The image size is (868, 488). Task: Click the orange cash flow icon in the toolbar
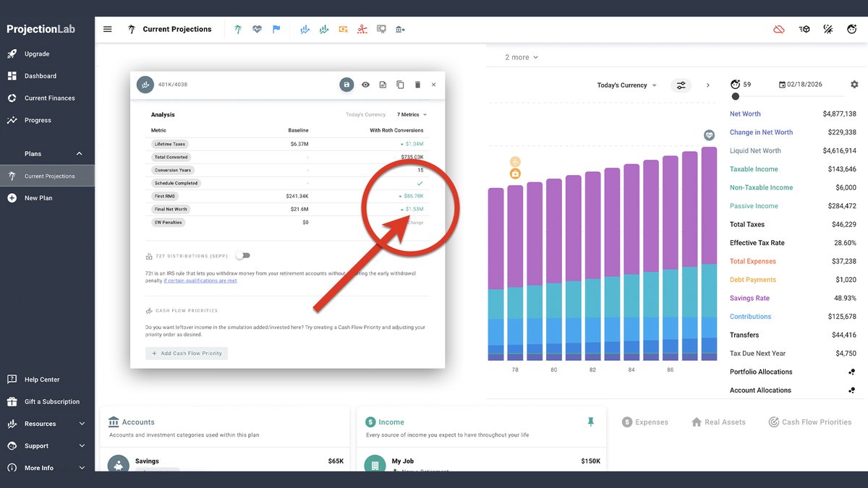344,30
